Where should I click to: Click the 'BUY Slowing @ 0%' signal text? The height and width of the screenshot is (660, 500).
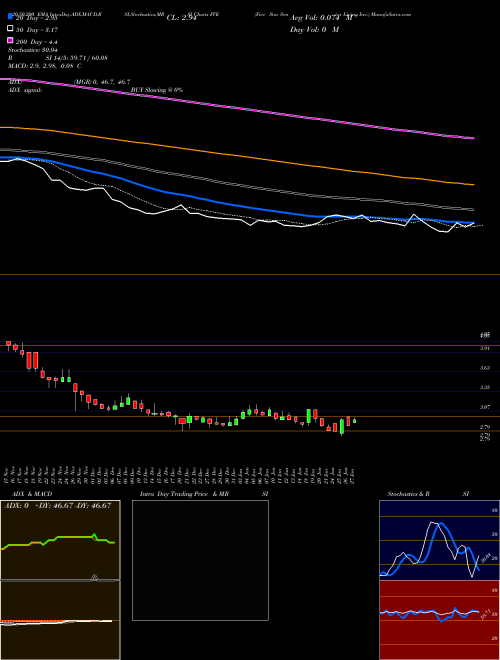pyautogui.click(x=157, y=90)
